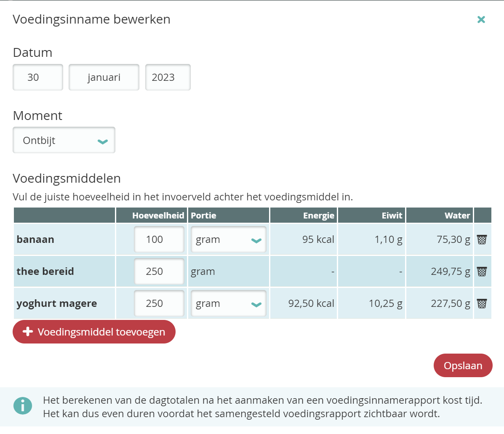
Task: Save changes with the Opslaan button
Action: [463, 365]
